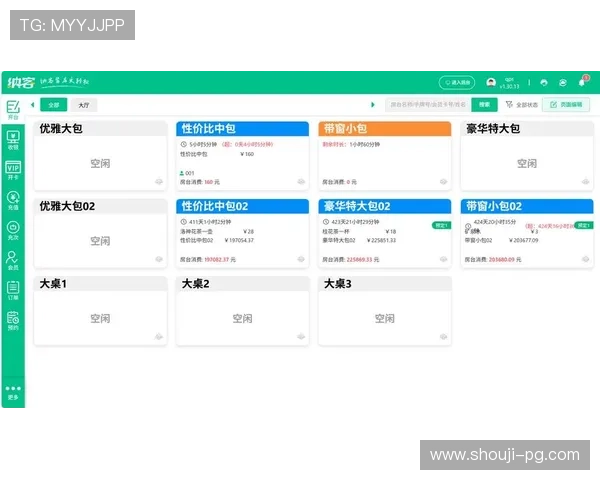This screenshot has width=600, height=480.
Task: Click the refresh icon beside the bell
Action: coord(562,82)
